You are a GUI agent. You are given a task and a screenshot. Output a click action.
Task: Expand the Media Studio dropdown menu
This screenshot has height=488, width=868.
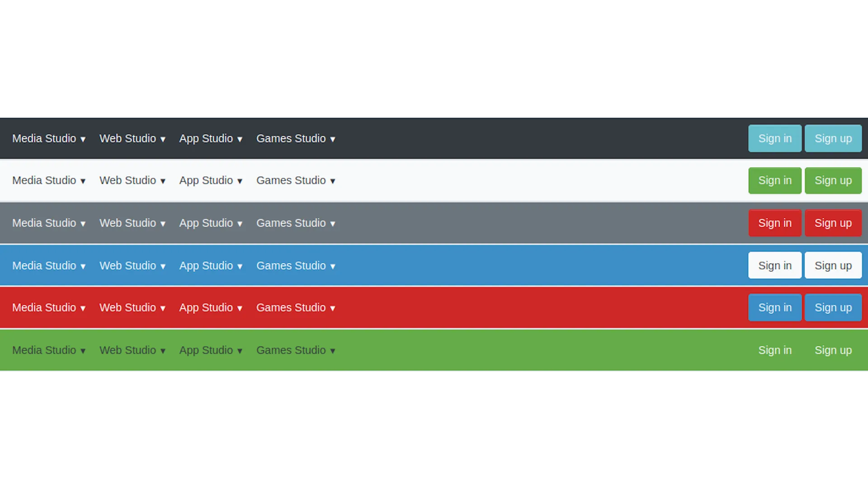(x=49, y=138)
